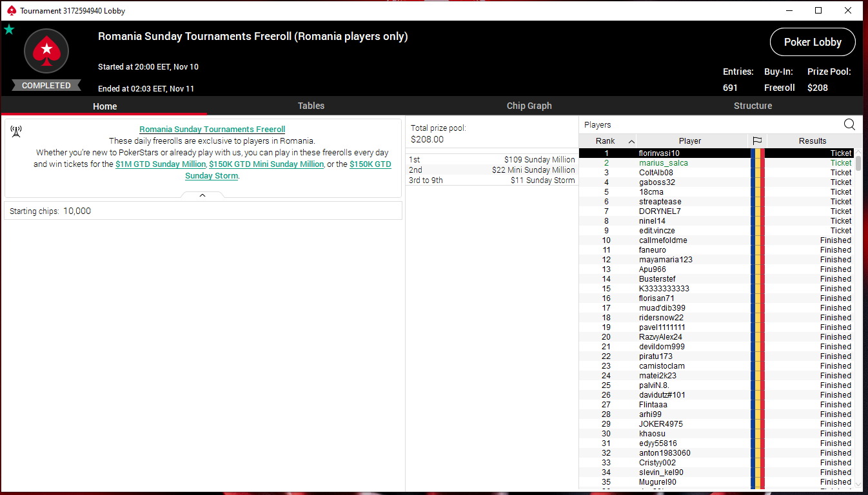The height and width of the screenshot is (495, 868).
Task: Select player devildom999
Action: [x=716, y=347]
